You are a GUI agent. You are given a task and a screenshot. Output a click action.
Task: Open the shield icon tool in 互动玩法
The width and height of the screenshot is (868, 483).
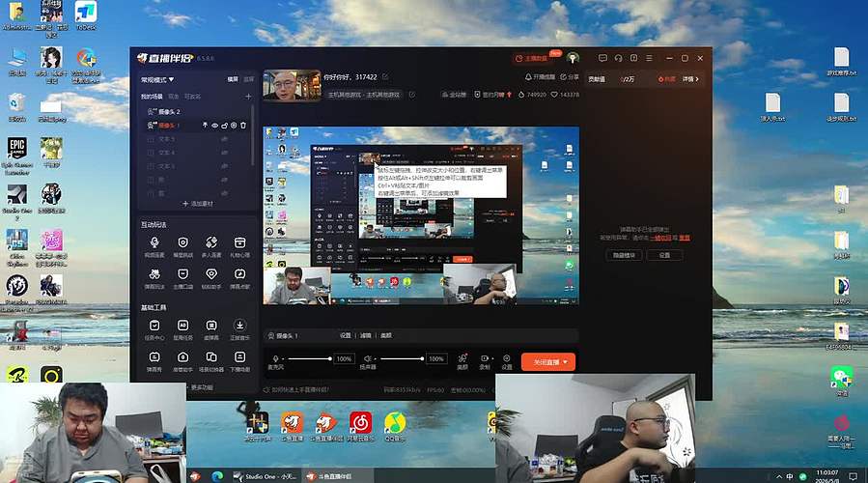point(182,242)
